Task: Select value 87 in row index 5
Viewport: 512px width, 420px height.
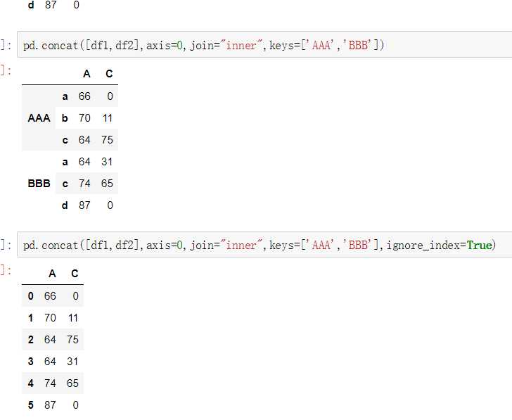Action: click(50, 405)
